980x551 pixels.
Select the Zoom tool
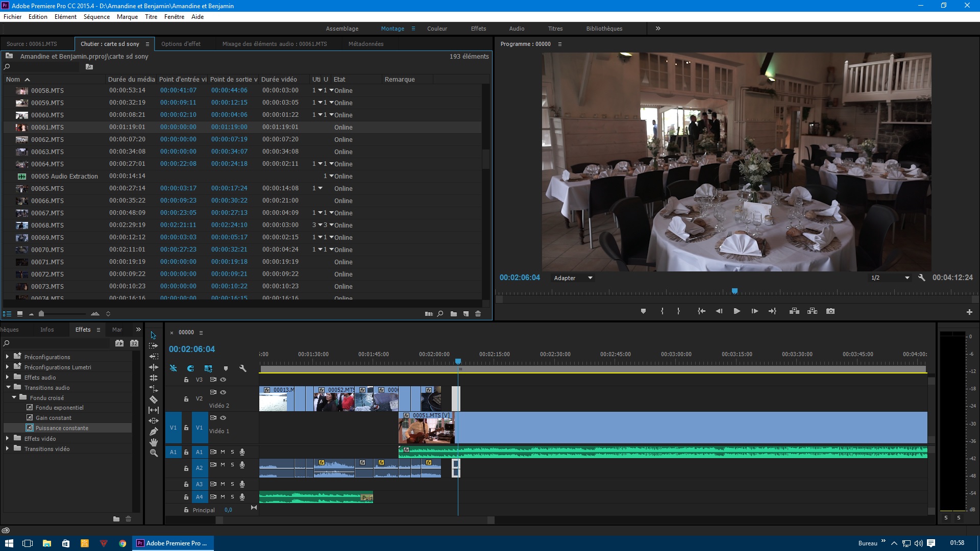click(x=153, y=453)
